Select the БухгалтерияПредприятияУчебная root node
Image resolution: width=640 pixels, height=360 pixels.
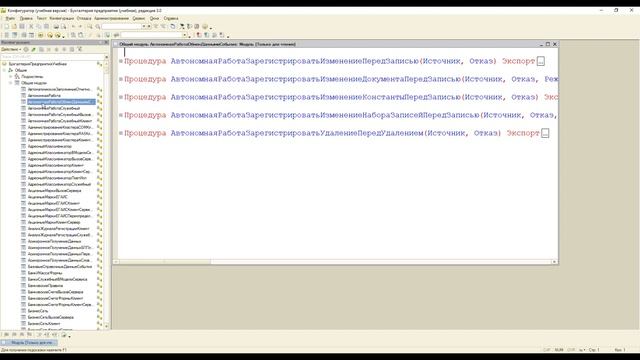(x=37, y=64)
